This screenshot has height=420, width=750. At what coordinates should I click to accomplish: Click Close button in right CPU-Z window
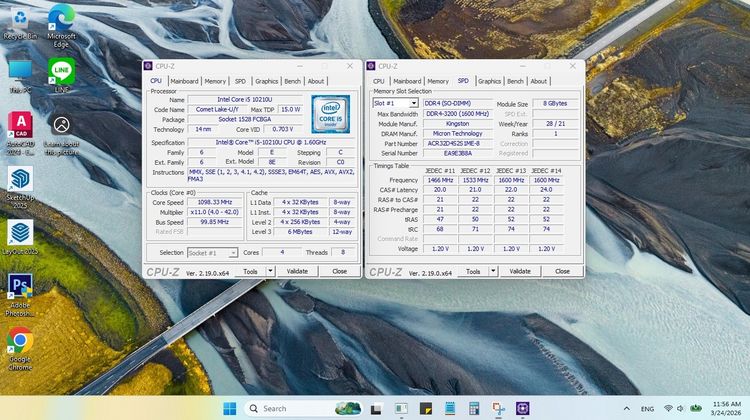point(562,272)
